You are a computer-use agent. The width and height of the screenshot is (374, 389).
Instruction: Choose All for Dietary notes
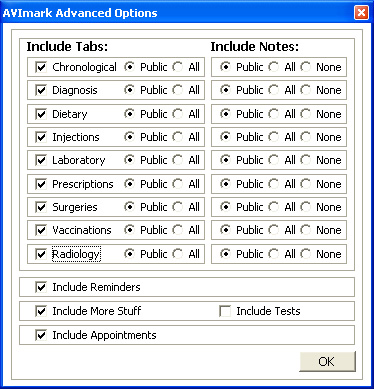point(274,114)
